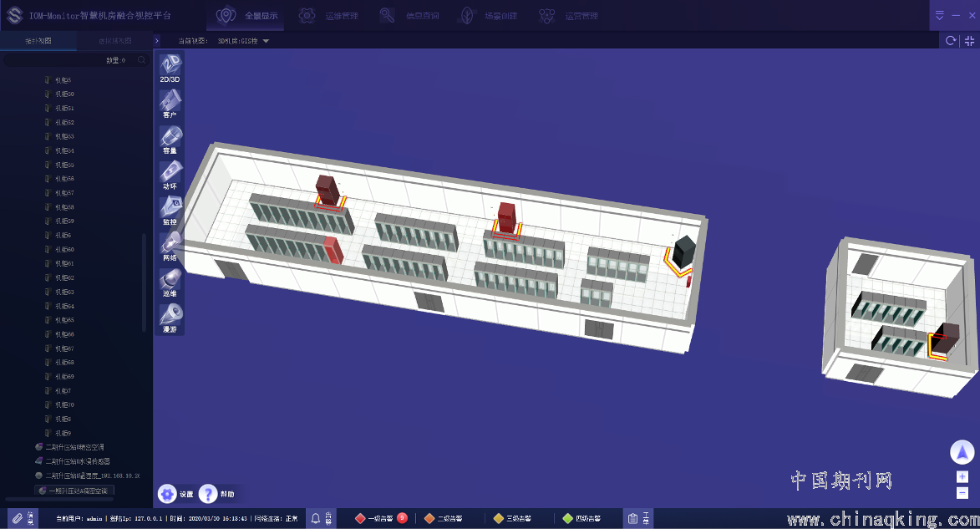Open the 运维管理 tab
Screen dimensions: 980x529
328,16
